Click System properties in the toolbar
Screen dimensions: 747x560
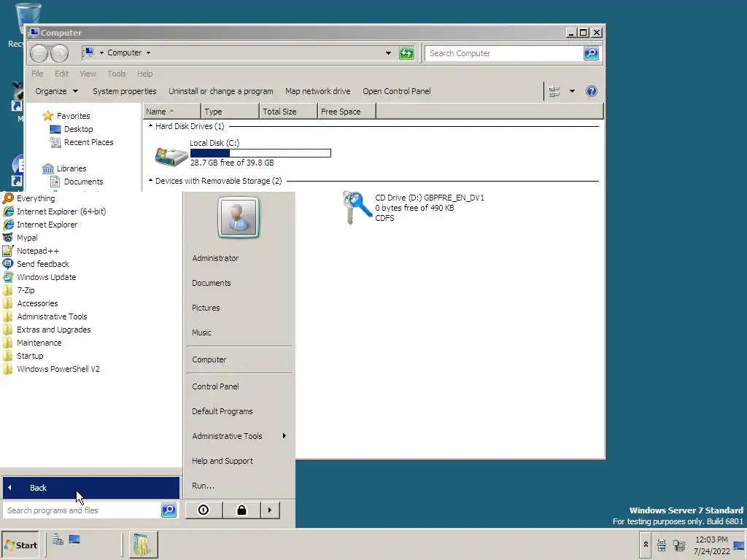(x=124, y=91)
